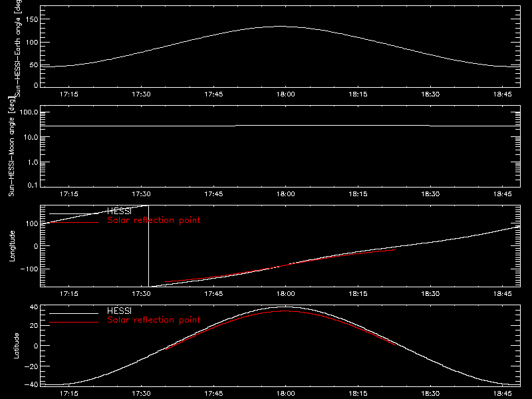Pick the white legend line in Latitude plot
Screen dimensions: 532x399
[x=74, y=313]
